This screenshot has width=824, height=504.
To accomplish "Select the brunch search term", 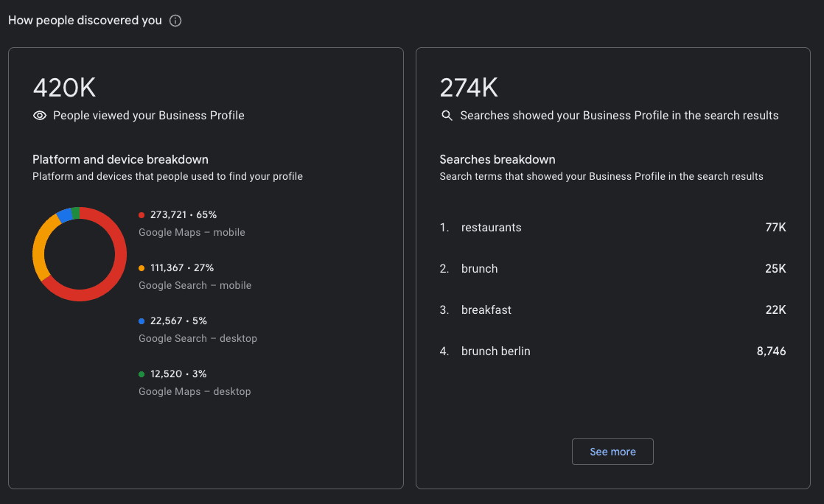I will click(479, 269).
